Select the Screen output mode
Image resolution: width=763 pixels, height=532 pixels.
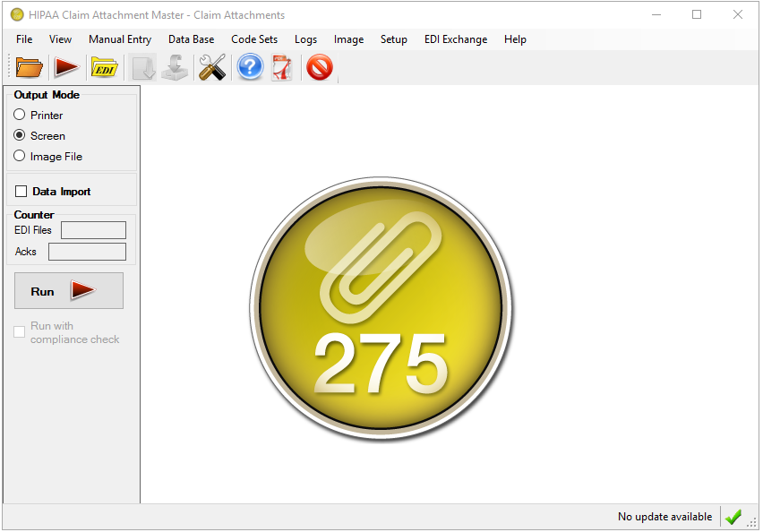point(20,135)
